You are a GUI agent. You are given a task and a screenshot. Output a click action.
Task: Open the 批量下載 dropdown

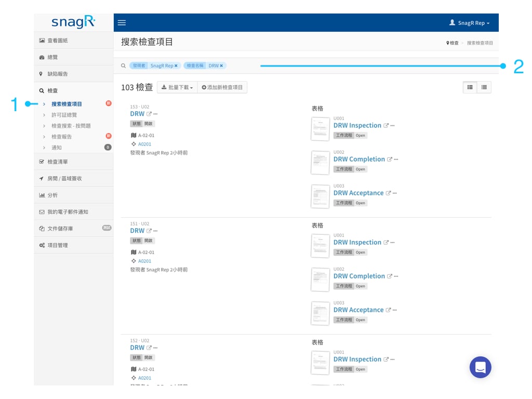pyautogui.click(x=177, y=87)
